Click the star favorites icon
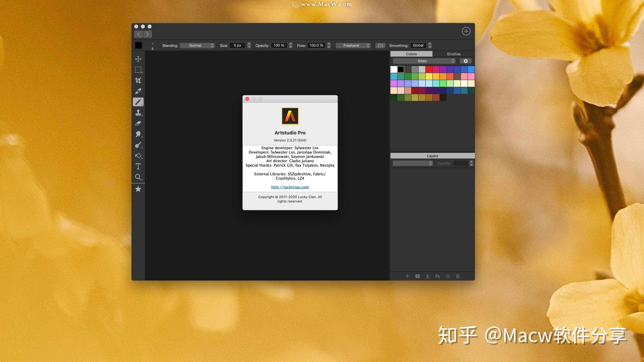 [138, 189]
